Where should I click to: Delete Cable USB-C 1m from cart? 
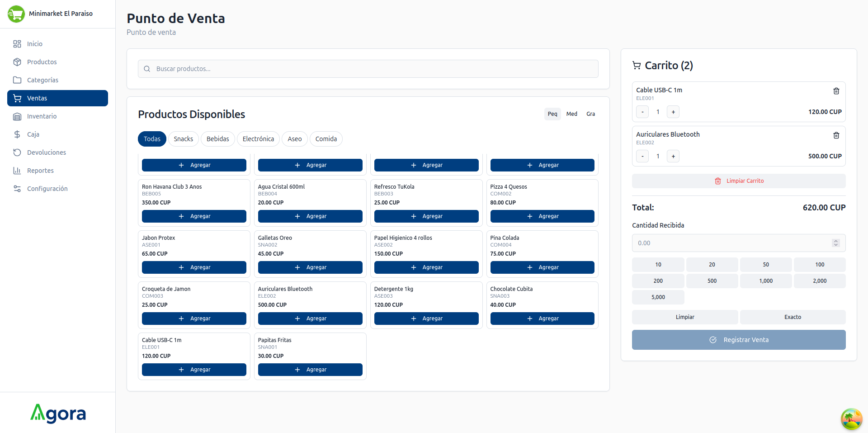click(836, 91)
